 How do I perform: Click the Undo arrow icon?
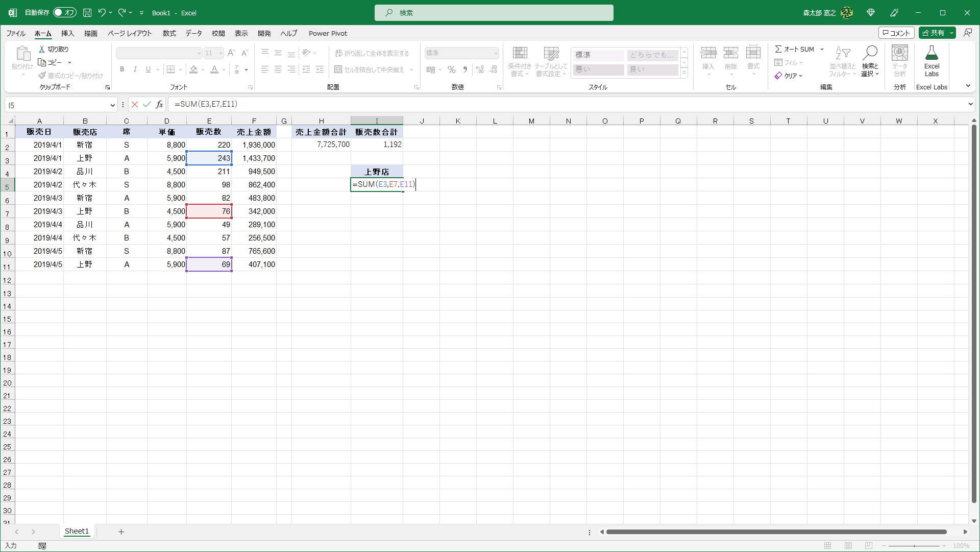click(x=102, y=13)
